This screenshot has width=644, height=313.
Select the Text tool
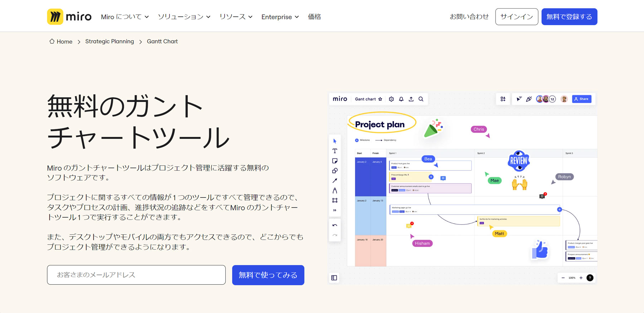coord(335,151)
